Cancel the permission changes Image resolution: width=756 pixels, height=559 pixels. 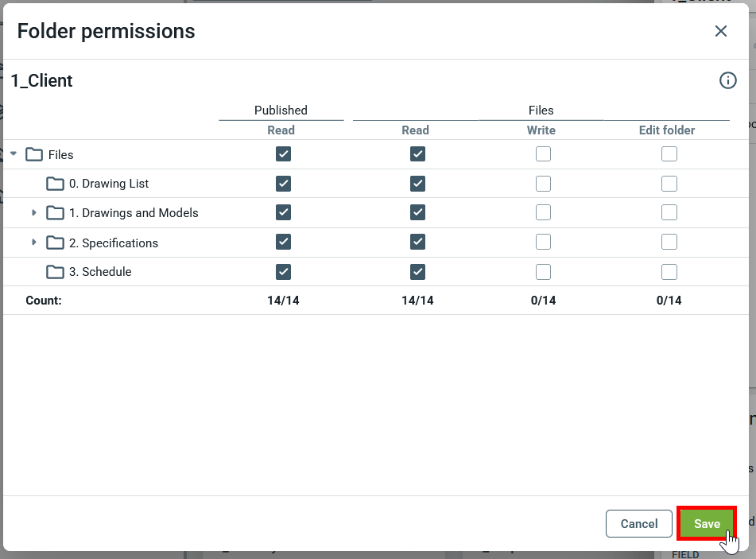[639, 523]
